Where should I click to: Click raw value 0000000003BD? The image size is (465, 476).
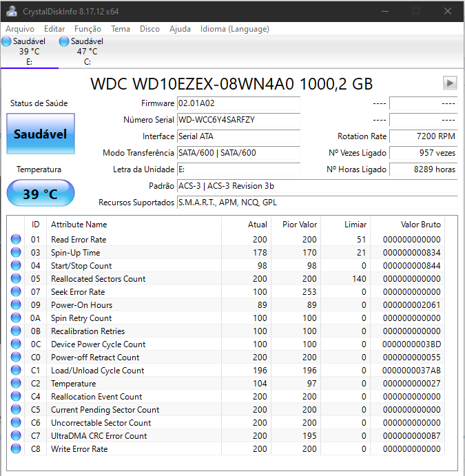tap(411, 344)
